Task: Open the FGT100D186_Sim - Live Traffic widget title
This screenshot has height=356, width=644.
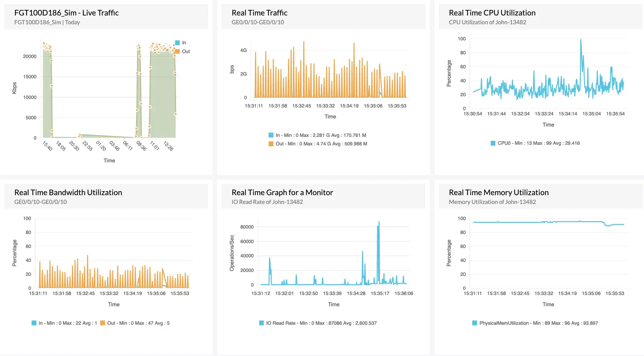Action: pyautogui.click(x=66, y=13)
